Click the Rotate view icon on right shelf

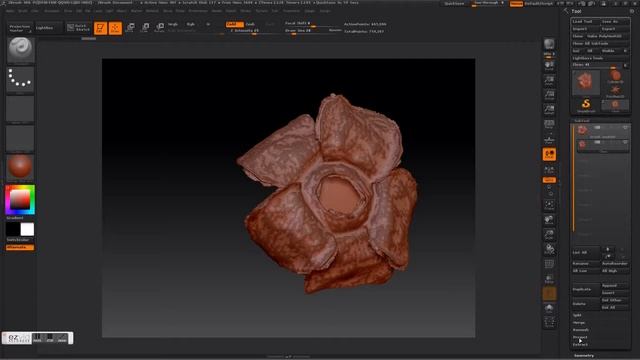pyautogui.click(x=549, y=249)
